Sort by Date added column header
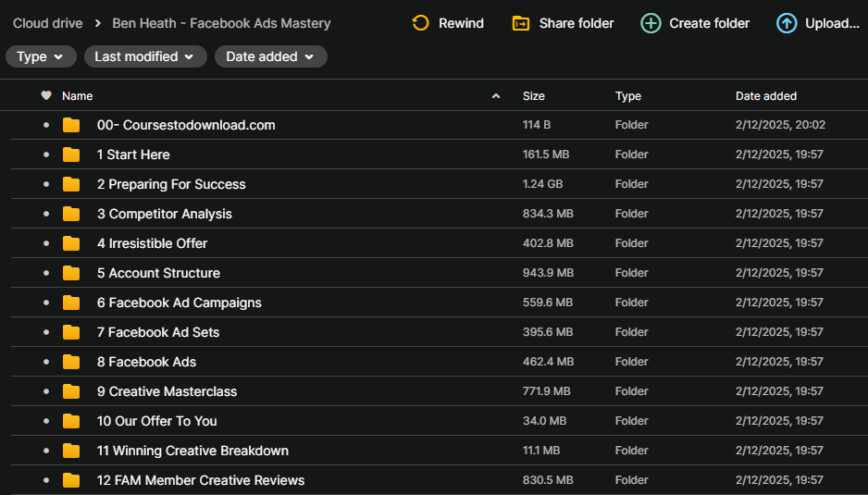The image size is (868, 495). (766, 96)
